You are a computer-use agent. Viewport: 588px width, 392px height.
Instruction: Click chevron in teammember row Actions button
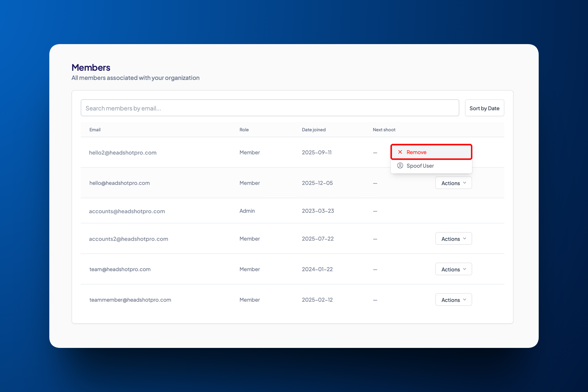(465, 300)
